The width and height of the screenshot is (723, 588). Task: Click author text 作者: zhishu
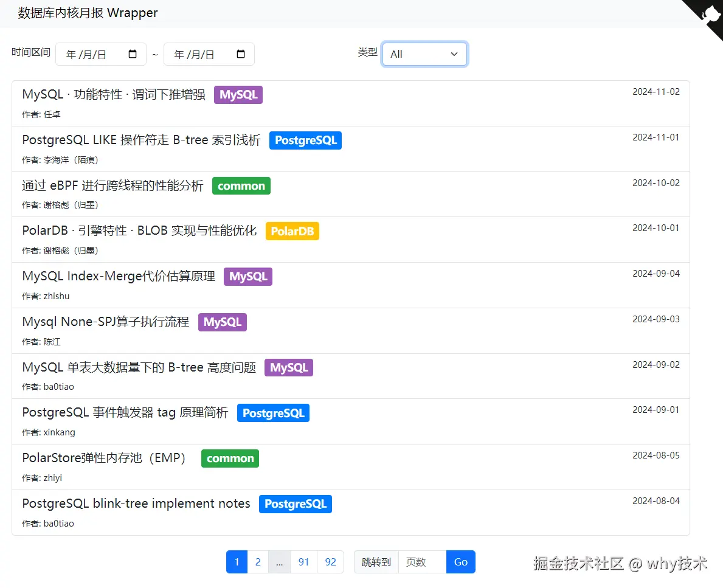[x=46, y=296]
